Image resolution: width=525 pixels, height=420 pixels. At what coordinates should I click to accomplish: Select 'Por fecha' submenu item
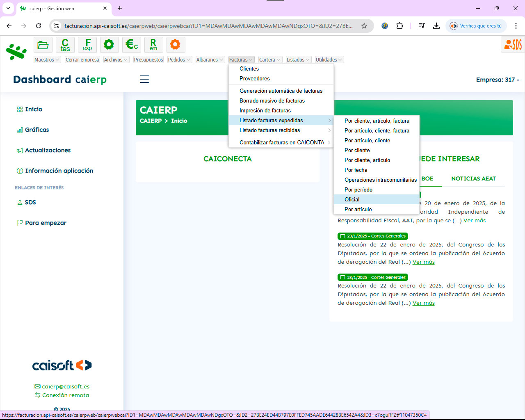point(377,170)
